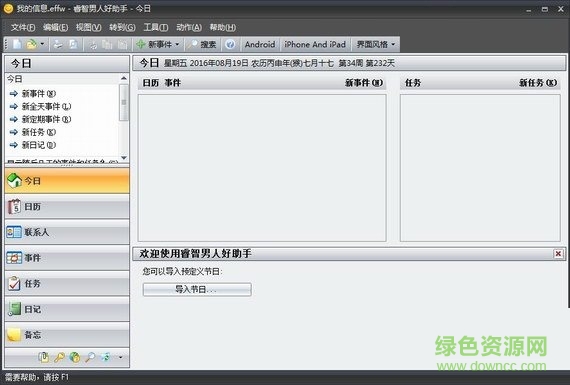Select 事件 in the navigation pane
Screen dimensions: 570x385
click(x=67, y=258)
